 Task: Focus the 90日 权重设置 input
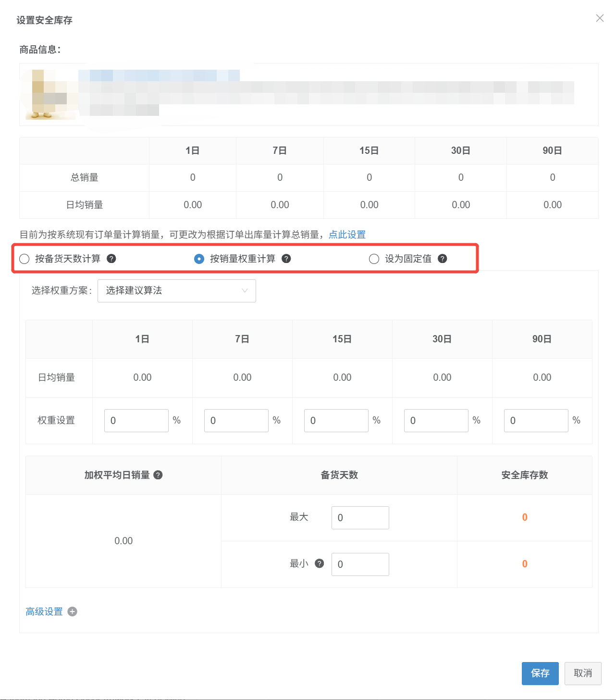[536, 421]
